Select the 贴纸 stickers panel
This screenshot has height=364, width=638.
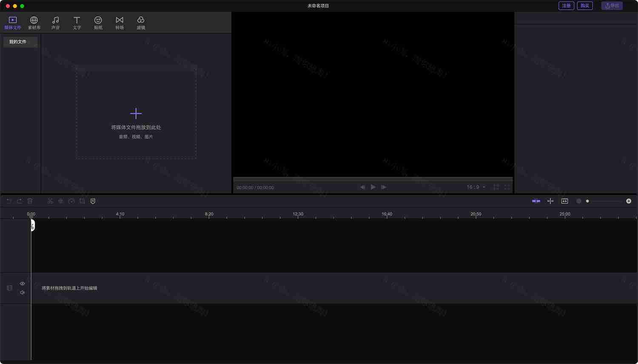click(98, 22)
